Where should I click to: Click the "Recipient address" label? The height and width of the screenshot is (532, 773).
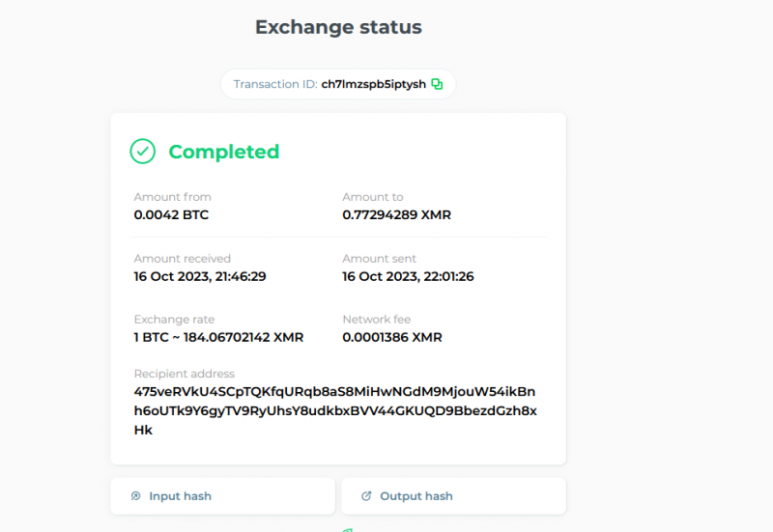184,374
